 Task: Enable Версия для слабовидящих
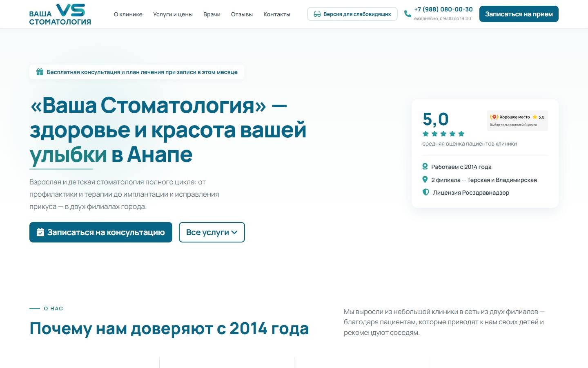(352, 14)
